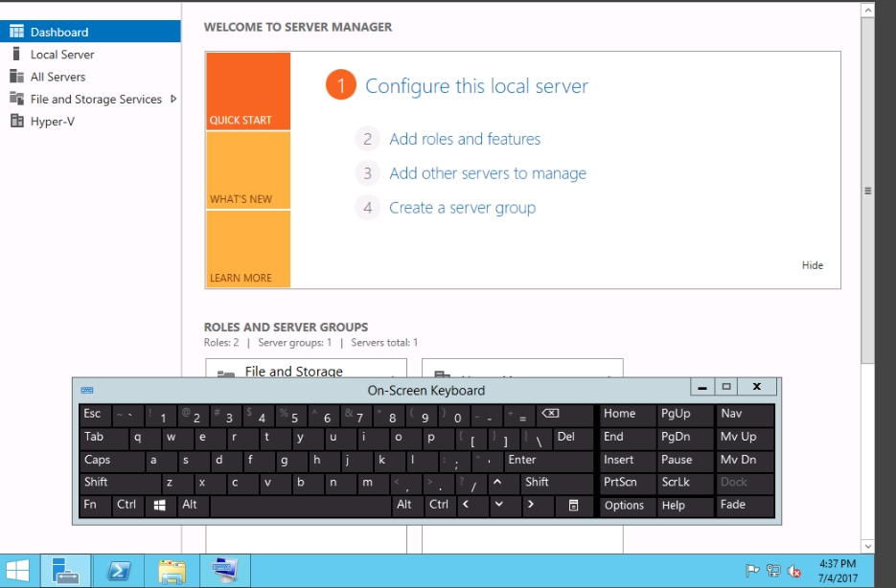The image size is (896, 588).
Task: Click the orange step 1 circle
Action: pyautogui.click(x=341, y=85)
